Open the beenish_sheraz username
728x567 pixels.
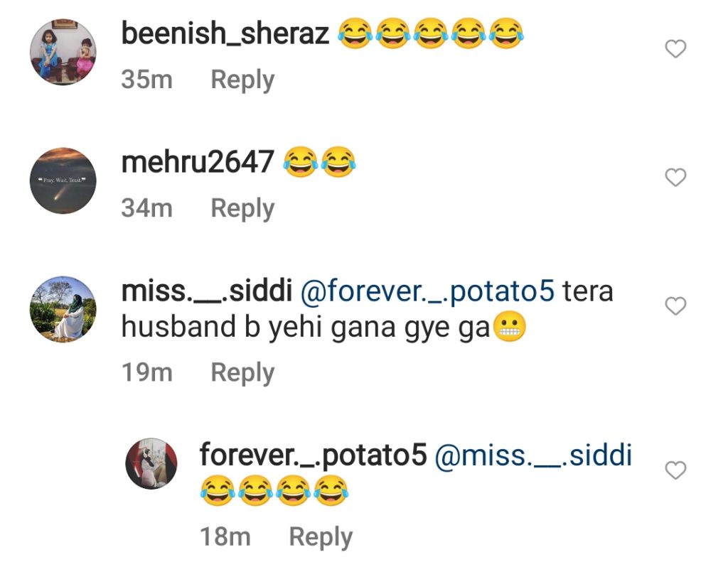[x=225, y=33]
